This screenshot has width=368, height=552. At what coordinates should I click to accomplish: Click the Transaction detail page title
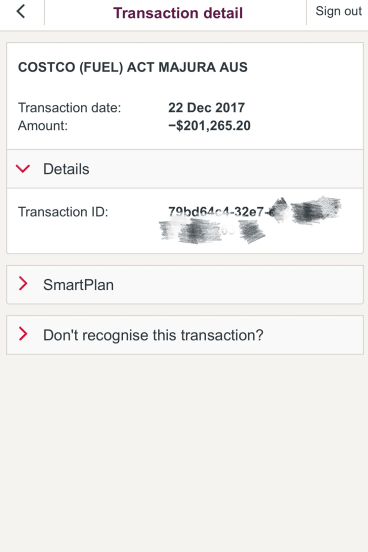pos(178,13)
